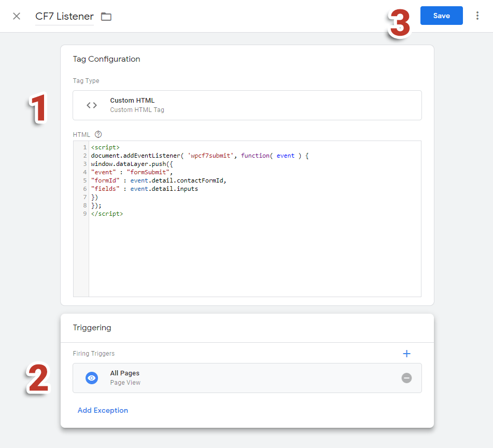Remove the All Pages trigger via minus icon
This screenshot has height=448, width=493.
[x=407, y=377]
